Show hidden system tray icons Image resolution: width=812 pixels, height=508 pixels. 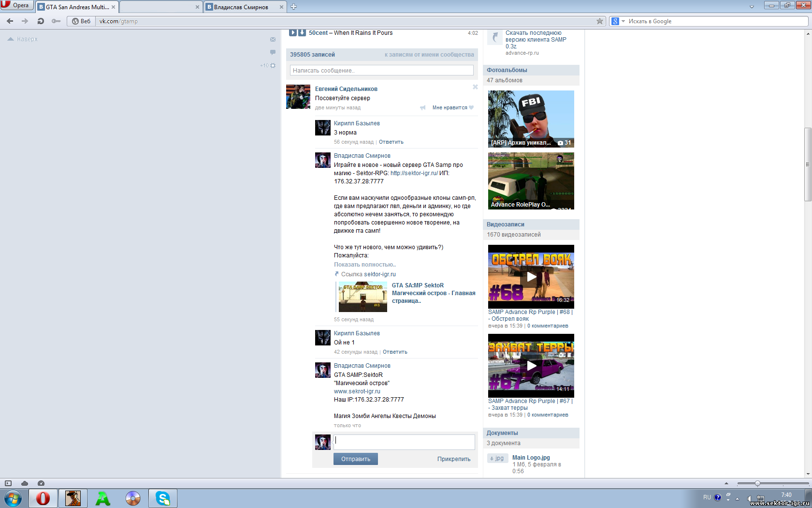pos(737,498)
